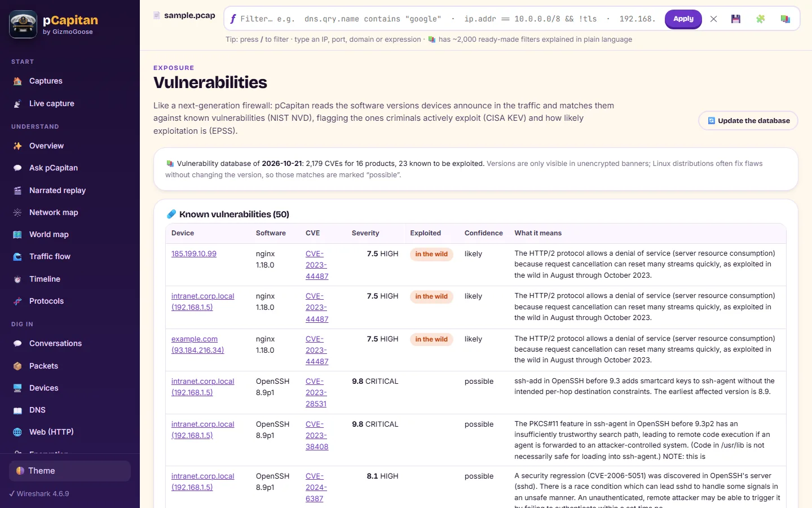Image resolution: width=812 pixels, height=508 pixels.
Task: Click the Timeline clock icon
Action: [17, 279]
